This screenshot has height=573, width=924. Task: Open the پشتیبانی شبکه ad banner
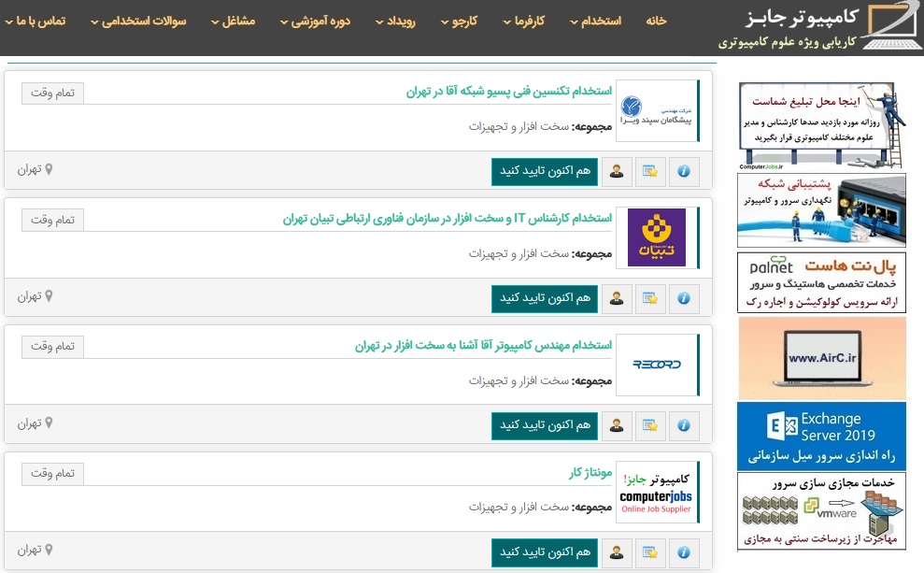click(821, 210)
